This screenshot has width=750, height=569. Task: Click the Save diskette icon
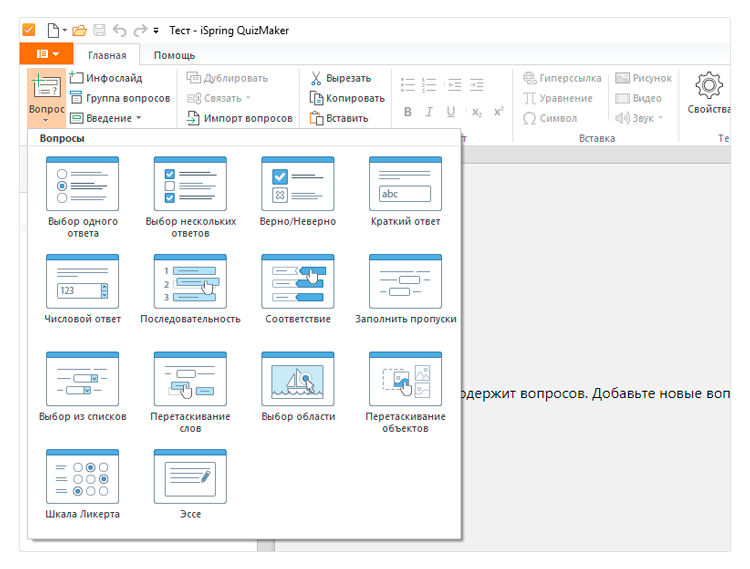[x=99, y=31]
